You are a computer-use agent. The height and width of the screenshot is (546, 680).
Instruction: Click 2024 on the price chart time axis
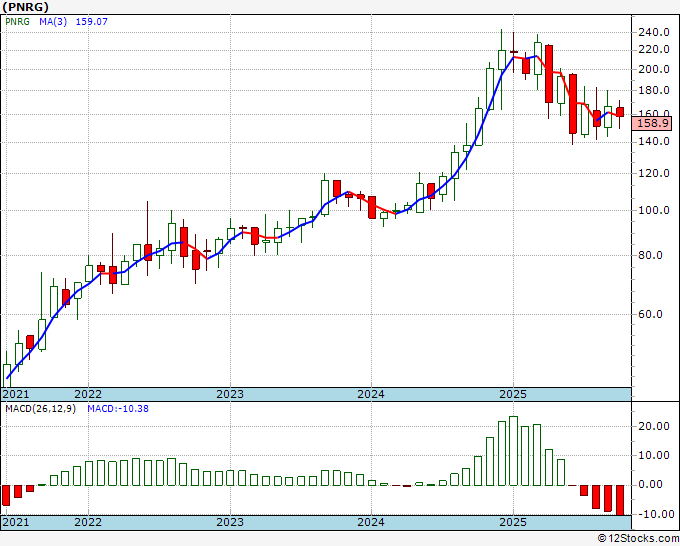(371, 394)
